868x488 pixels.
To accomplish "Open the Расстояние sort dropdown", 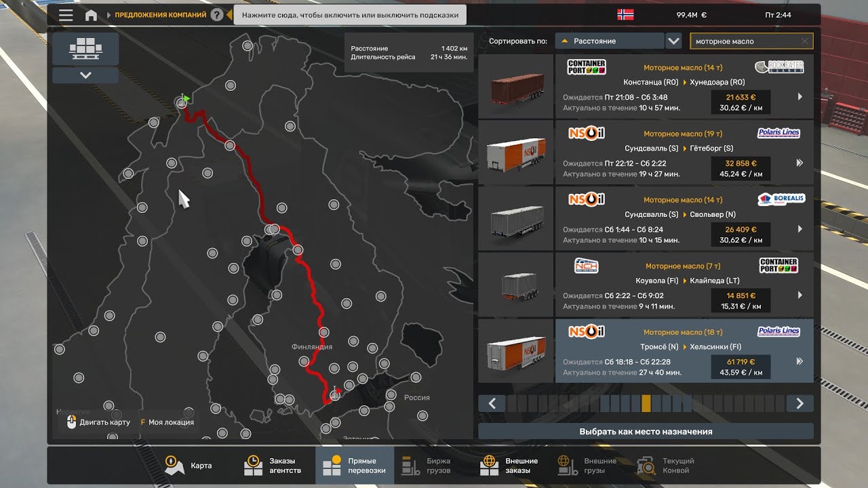I will tap(609, 41).
